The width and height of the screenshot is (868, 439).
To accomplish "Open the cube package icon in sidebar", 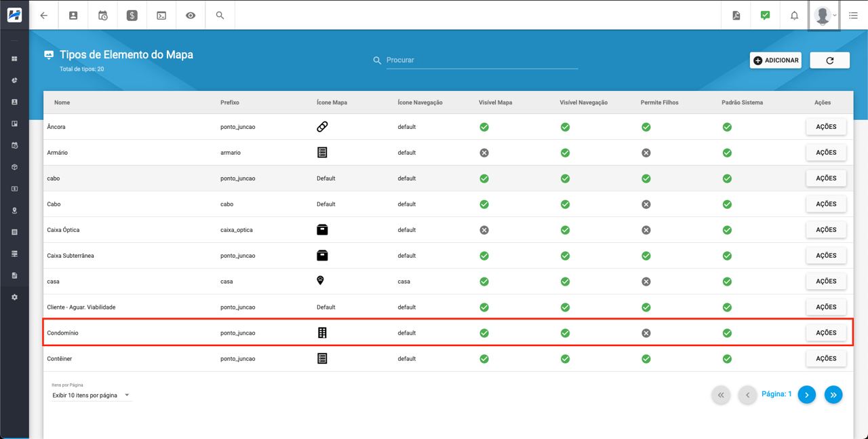I will (x=14, y=167).
